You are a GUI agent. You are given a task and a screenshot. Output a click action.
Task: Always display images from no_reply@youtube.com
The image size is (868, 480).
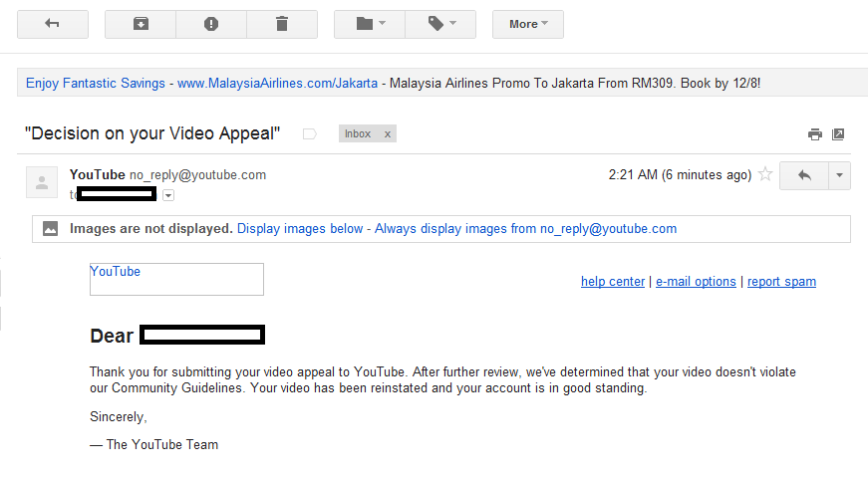[x=525, y=228]
